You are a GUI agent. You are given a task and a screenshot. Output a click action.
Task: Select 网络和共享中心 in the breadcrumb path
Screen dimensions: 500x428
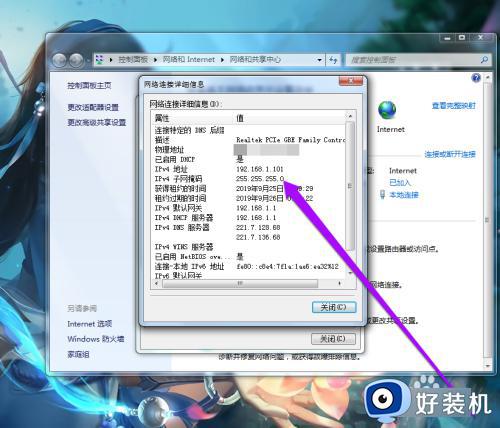tap(255, 60)
